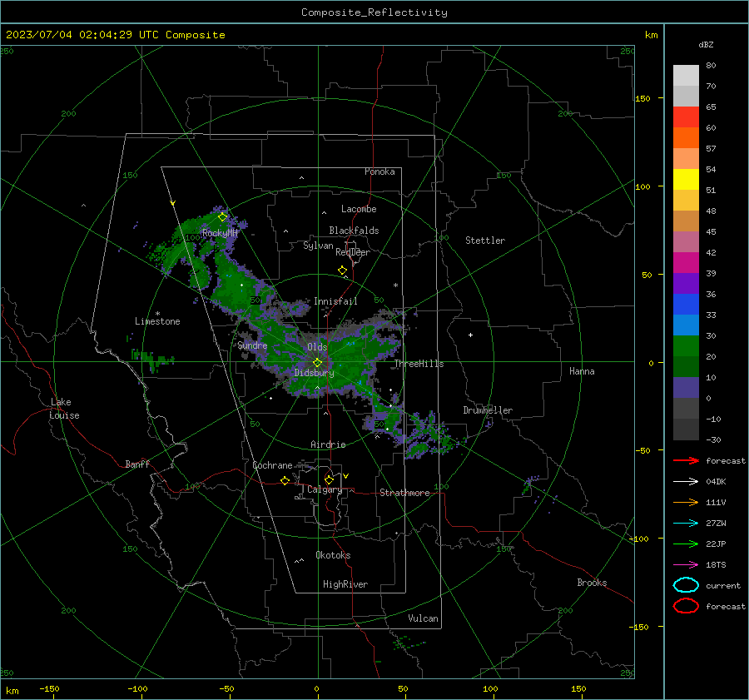Image resolution: width=749 pixels, height=700 pixels.
Task: Click the dBZ legend heading
Action: pyautogui.click(x=706, y=44)
